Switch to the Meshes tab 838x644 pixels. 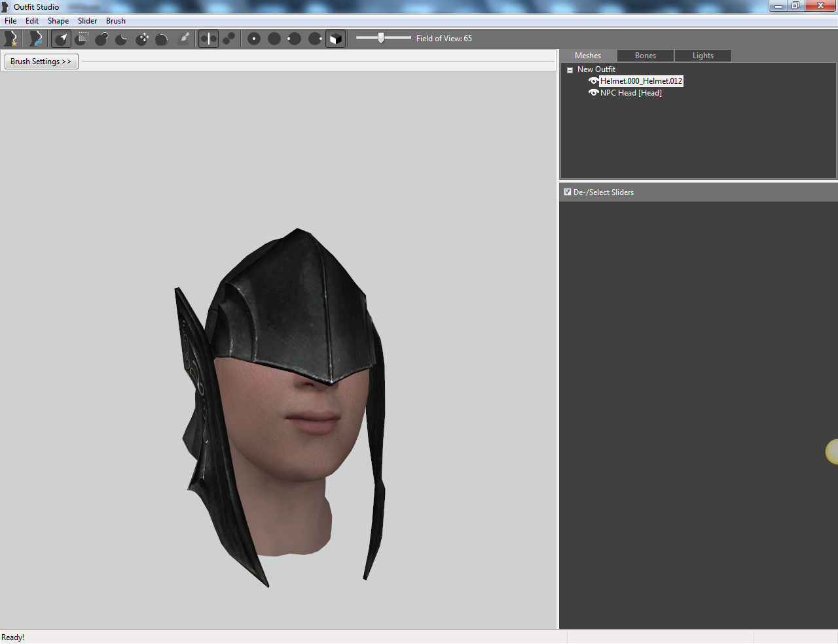588,56
